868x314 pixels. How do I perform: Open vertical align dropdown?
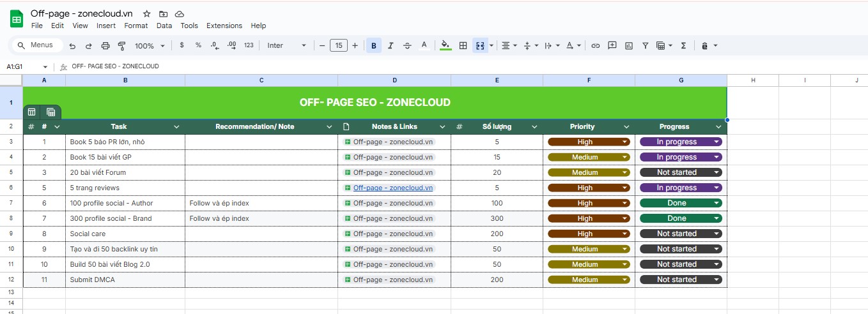tap(531, 45)
